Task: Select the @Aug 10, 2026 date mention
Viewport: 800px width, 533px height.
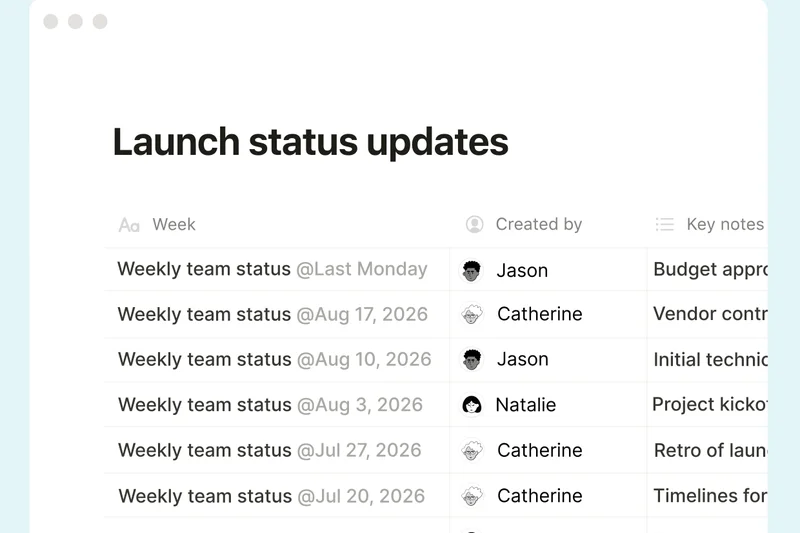Action: (x=364, y=360)
